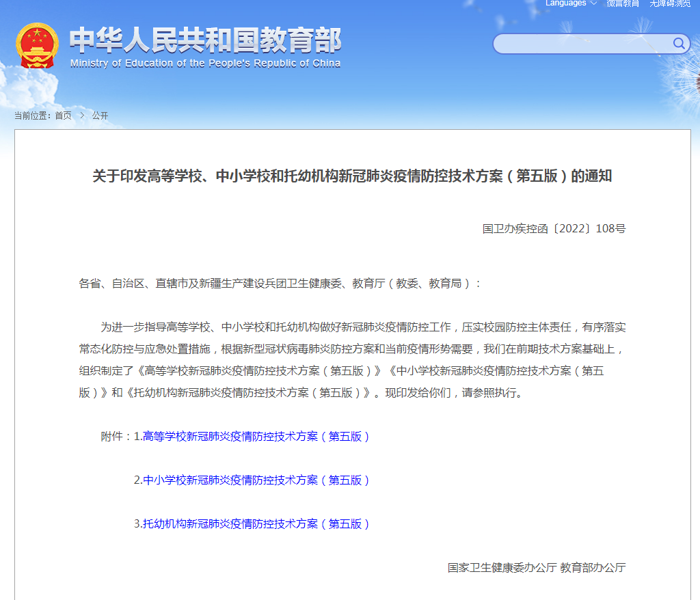Open the 无障碍浏览 link
The image size is (700, 600).
[x=670, y=3]
